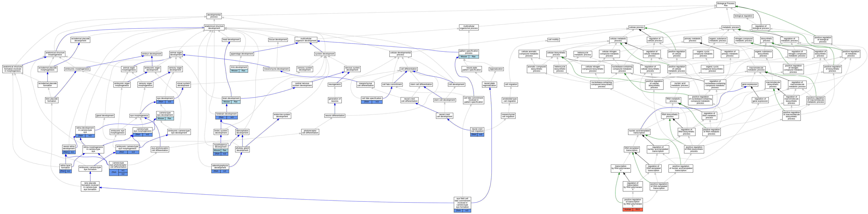Click the 'tissue development' node
The height and width of the screenshot is (214, 868).
[x=278, y=40]
